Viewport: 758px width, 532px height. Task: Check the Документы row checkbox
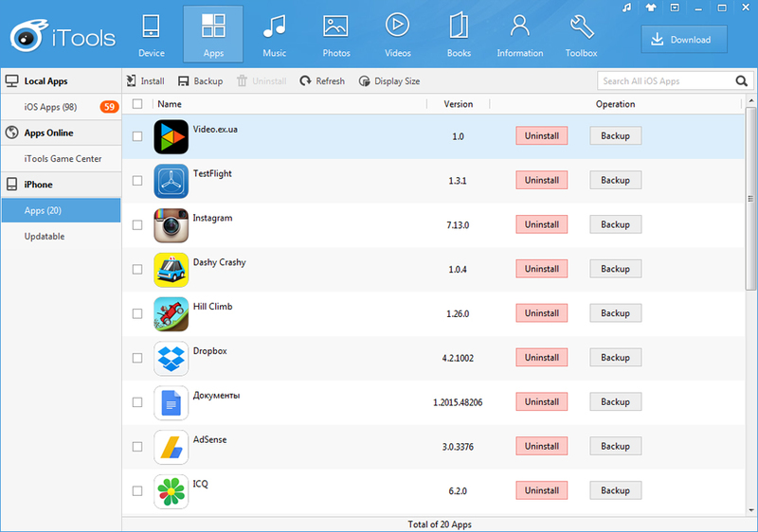coord(137,402)
